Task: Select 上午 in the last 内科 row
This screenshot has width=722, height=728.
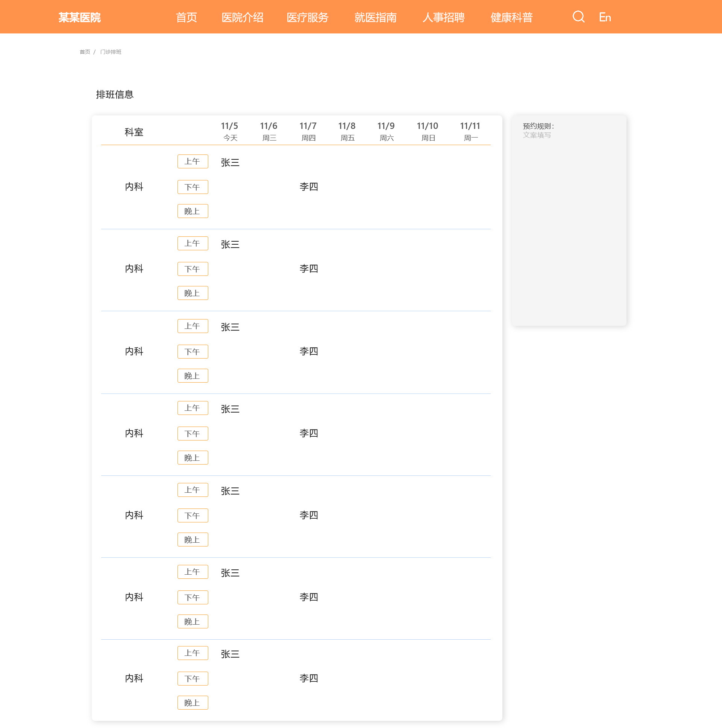Action: (x=193, y=653)
